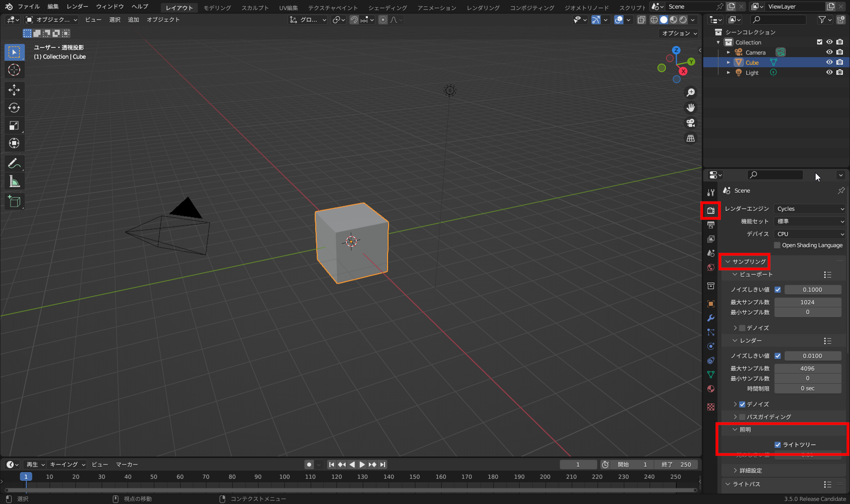This screenshot has height=504, width=850.
Task: Open the Texture properties tab
Action: click(711, 407)
